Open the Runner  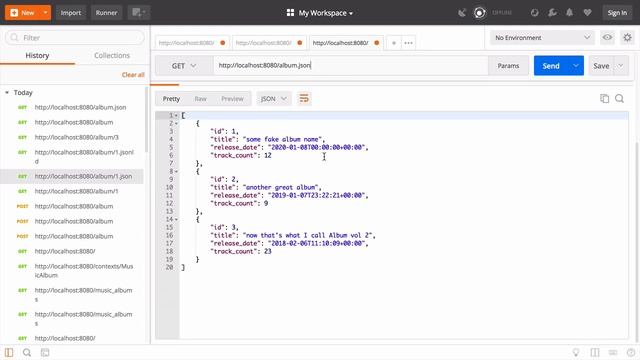pos(106,13)
